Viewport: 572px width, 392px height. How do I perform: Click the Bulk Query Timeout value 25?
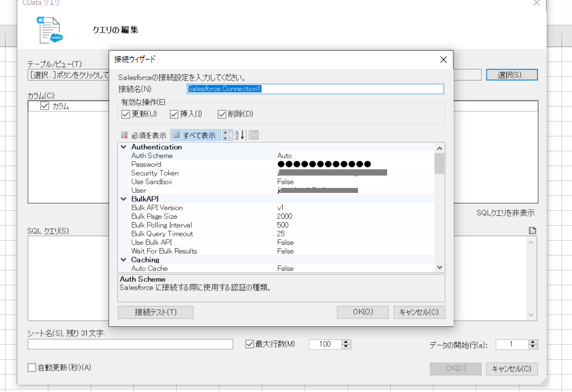(x=281, y=234)
